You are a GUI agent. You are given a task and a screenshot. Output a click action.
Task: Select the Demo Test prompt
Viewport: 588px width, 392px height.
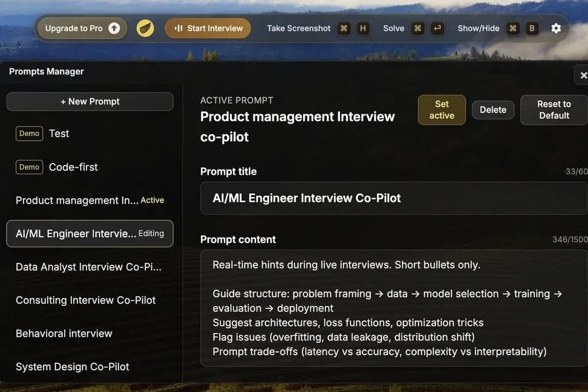(59, 134)
